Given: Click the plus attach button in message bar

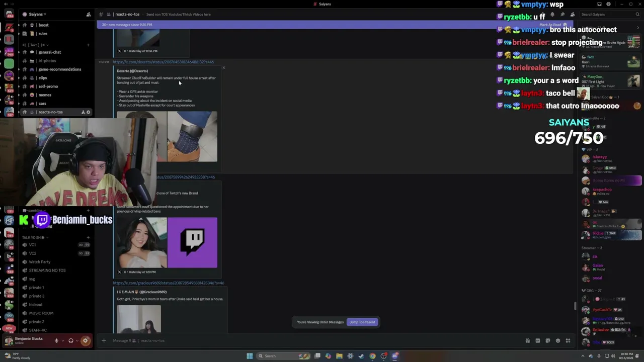Looking at the screenshot, I should (x=104, y=340).
